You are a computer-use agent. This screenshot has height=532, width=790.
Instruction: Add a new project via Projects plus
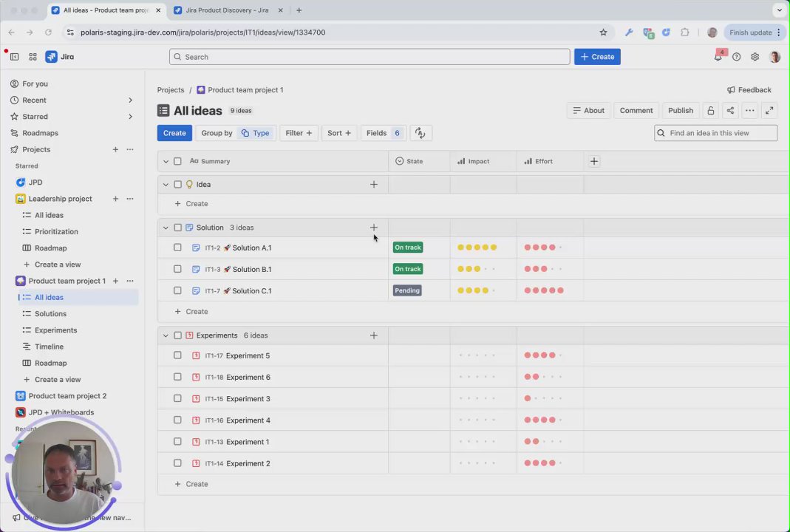tap(115, 149)
